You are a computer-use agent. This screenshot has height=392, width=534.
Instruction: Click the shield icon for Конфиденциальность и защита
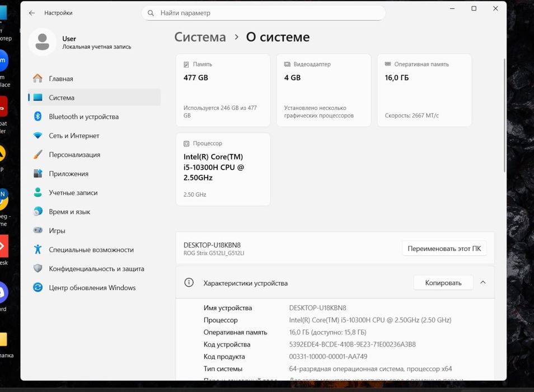[38, 268]
